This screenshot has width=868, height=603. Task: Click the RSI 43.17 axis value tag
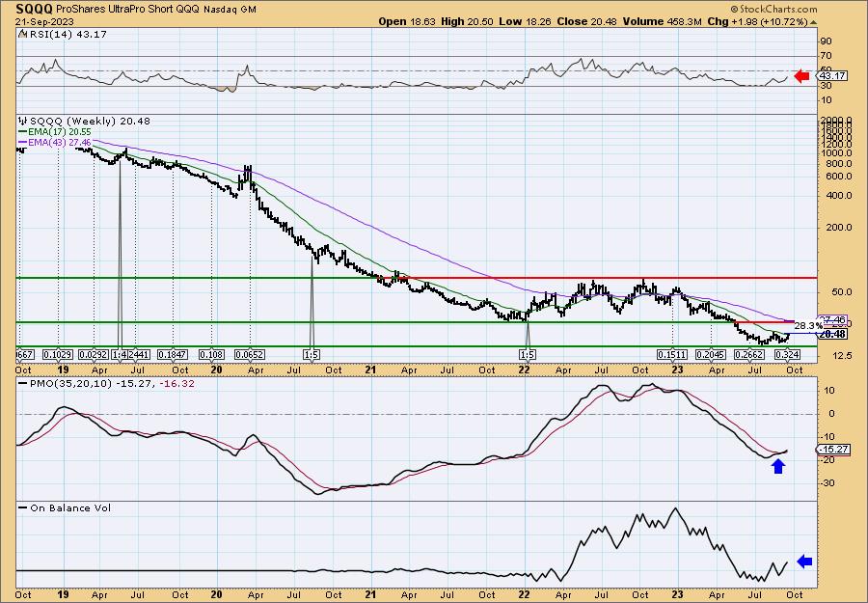pos(832,76)
